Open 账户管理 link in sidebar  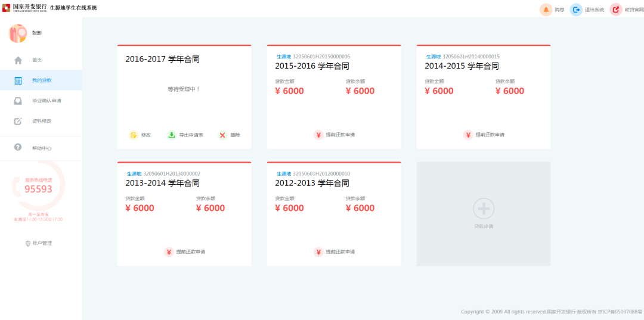(39, 243)
